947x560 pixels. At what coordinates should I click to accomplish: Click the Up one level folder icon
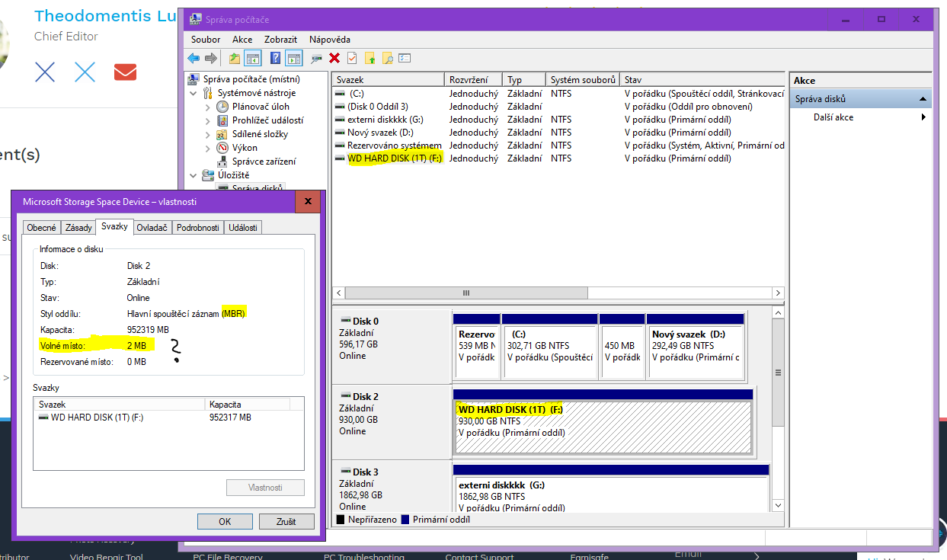click(235, 59)
